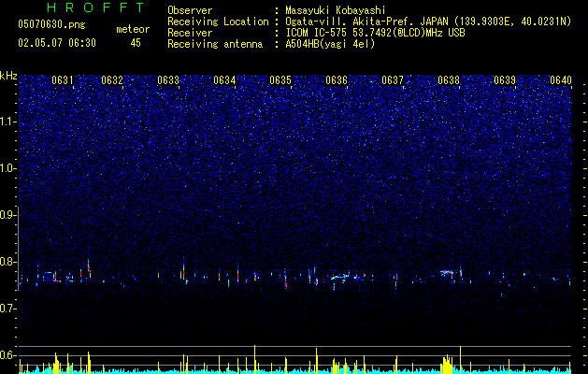Click the observer name Masayuki Kobayashi
The height and width of the screenshot is (374, 588).
click(x=336, y=10)
